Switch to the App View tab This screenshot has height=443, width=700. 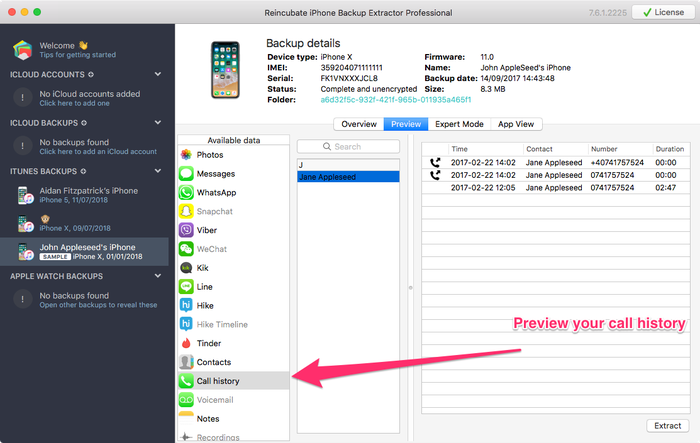tap(515, 124)
